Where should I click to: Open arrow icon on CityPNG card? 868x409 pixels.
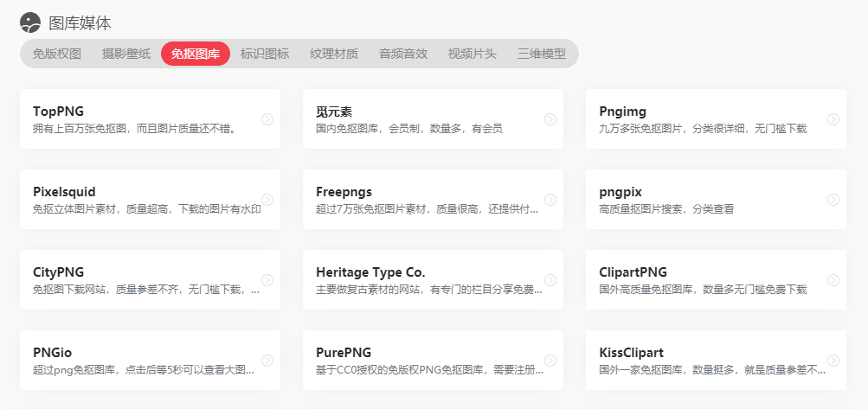(x=267, y=280)
